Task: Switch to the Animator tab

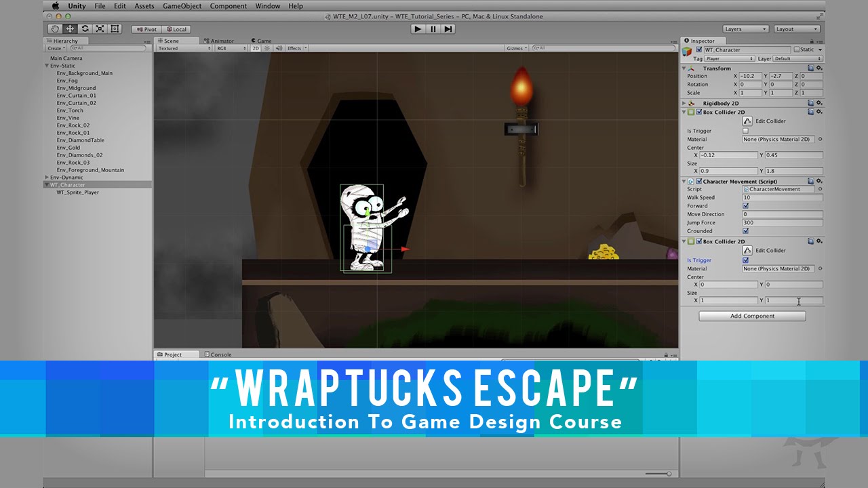Action: (x=219, y=41)
